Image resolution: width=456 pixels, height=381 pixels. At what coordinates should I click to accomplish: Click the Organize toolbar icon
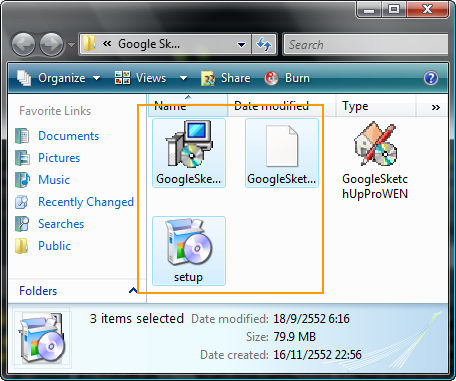click(x=24, y=78)
